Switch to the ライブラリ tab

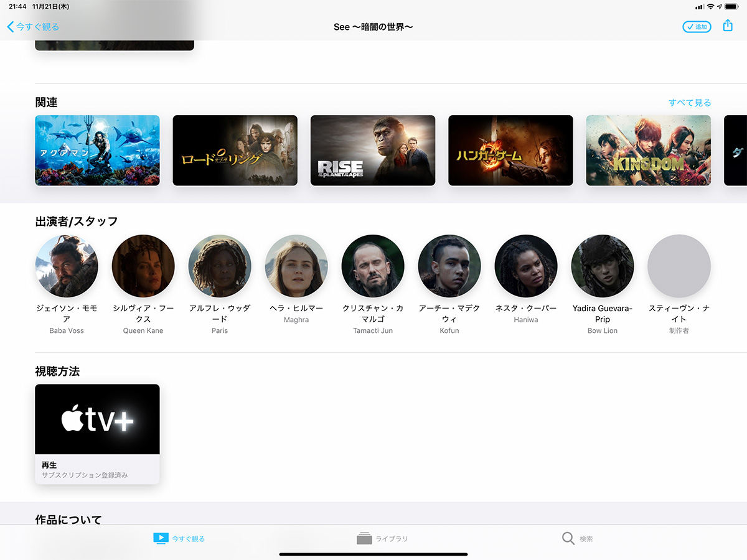tap(382, 538)
